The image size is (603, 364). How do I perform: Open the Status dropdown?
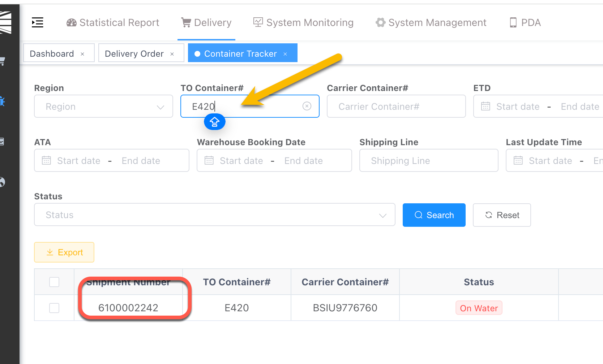214,214
